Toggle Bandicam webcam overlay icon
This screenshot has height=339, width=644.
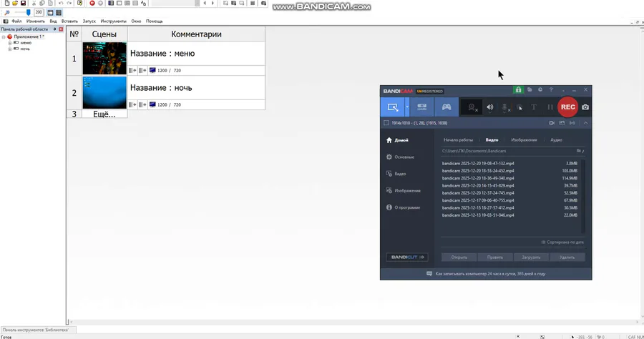(472, 107)
